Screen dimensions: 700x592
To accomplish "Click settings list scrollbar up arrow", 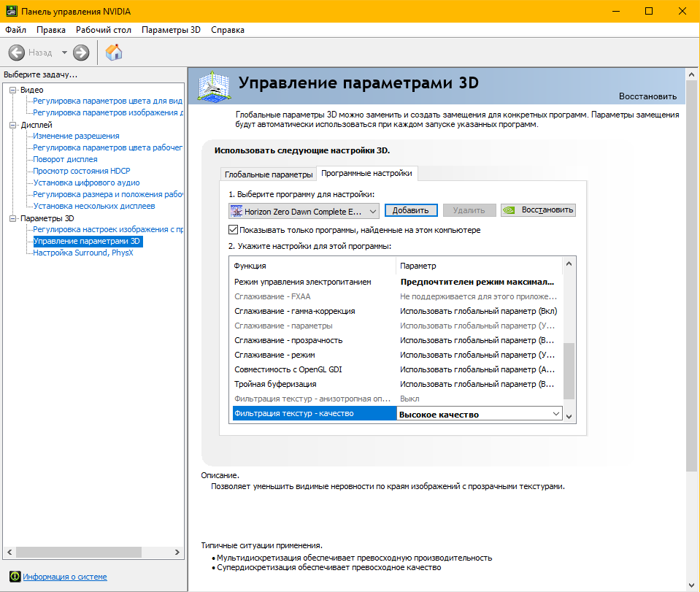I will pyautogui.click(x=569, y=264).
